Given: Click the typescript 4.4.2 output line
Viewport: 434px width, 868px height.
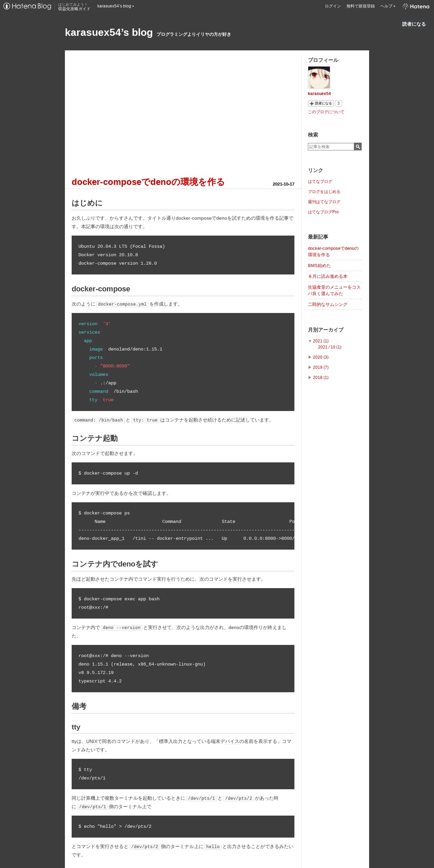Looking at the screenshot, I should point(100,681).
